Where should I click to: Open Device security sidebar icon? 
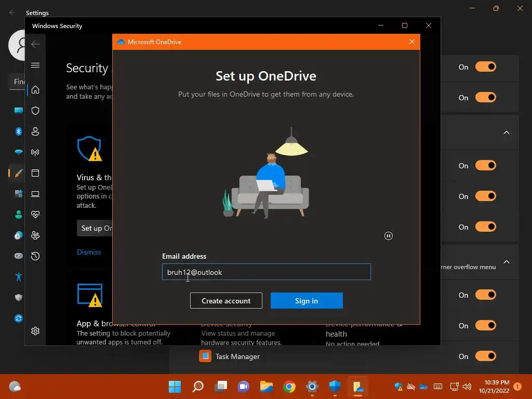(x=35, y=194)
